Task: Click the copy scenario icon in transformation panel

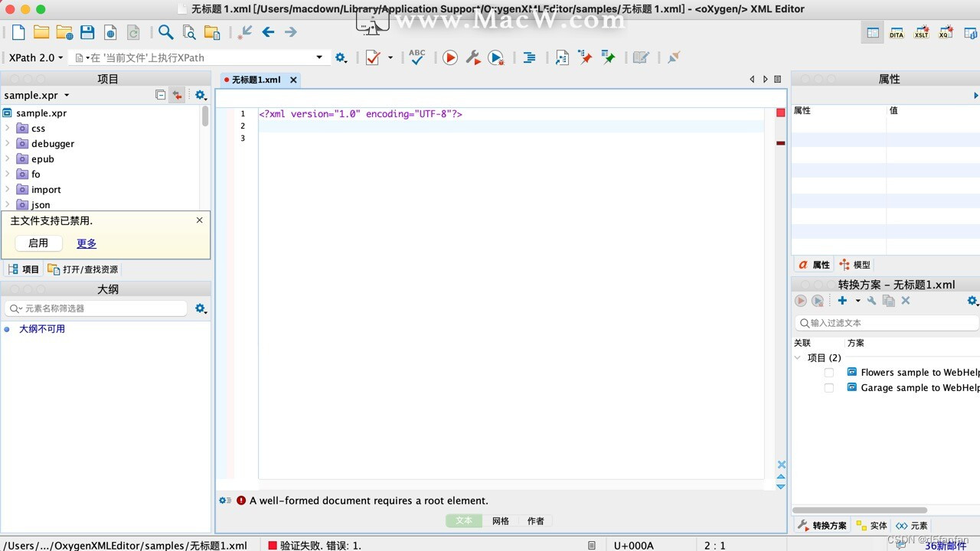Action: tap(889, 300)
